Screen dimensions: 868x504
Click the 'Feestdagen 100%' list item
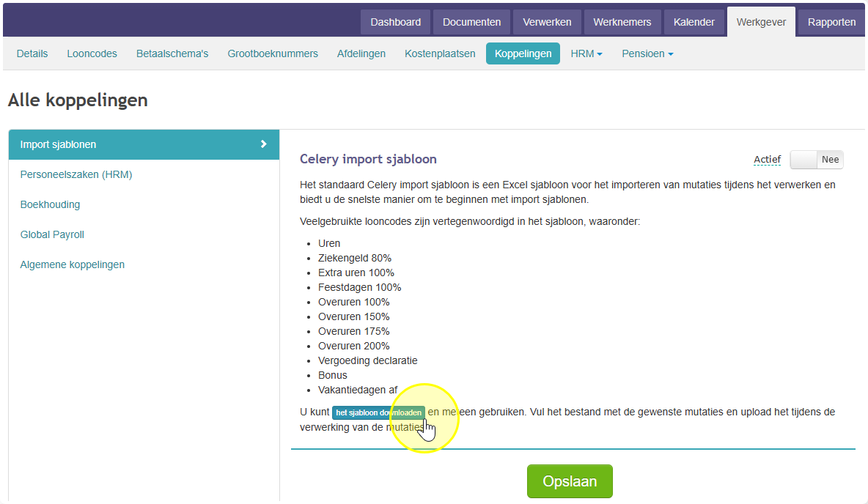click(x=359, y=287)
